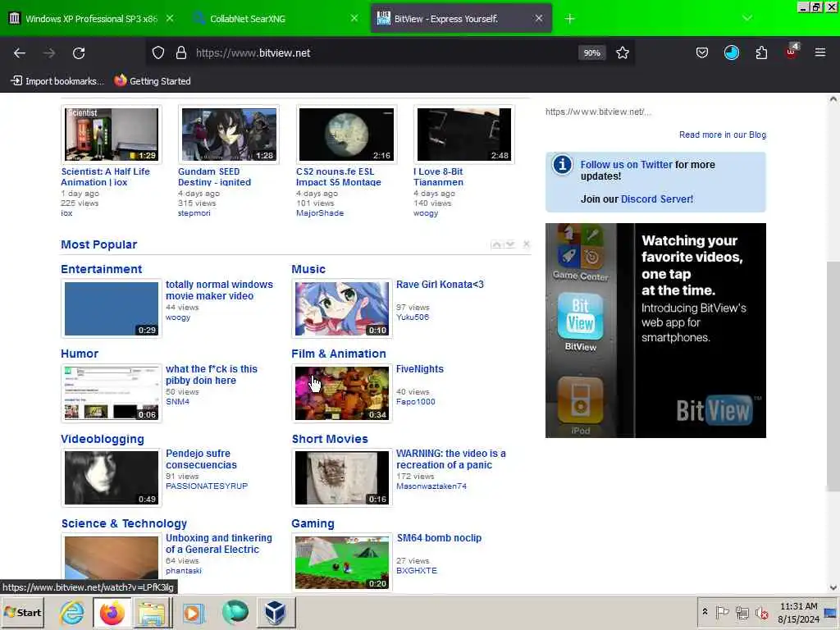Open muted volume tray icon

[x=761, y=613]
